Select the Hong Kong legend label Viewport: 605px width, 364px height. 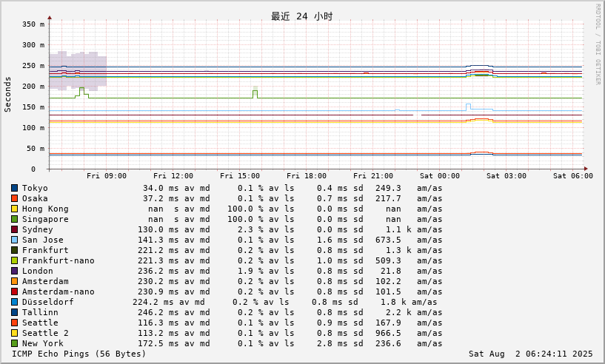coord(45,209)
